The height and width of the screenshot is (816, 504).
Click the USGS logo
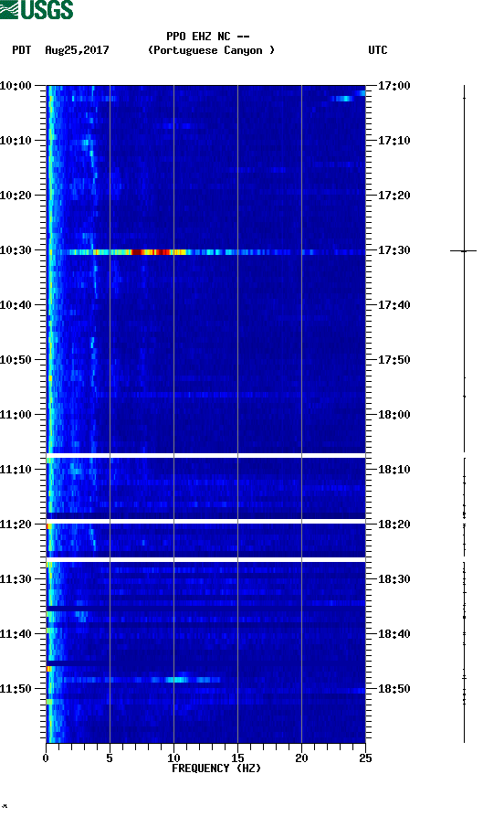pyautogui.click(x=37, y=9)
